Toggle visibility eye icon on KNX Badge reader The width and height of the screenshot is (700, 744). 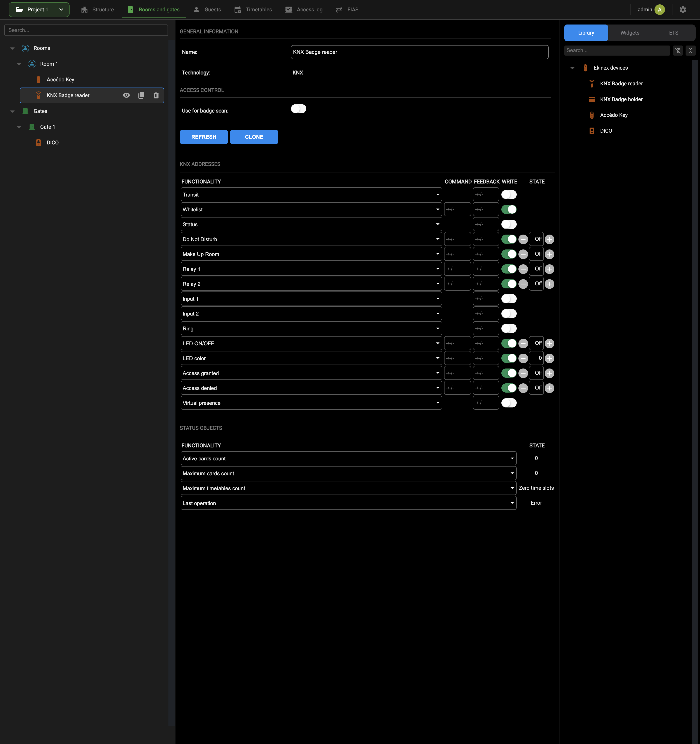click(126, 95)
